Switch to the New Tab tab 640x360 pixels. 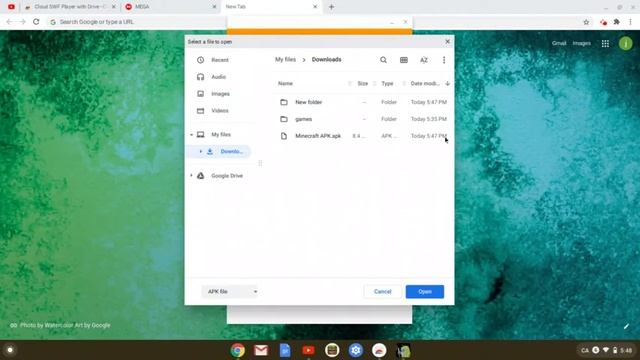271,7
